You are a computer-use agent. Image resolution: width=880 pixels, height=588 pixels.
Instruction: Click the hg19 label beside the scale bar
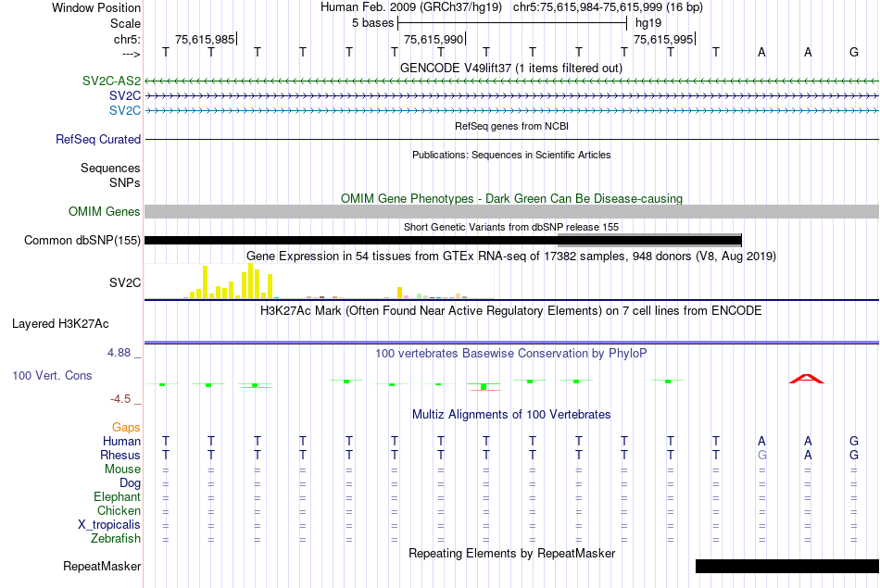648,23
